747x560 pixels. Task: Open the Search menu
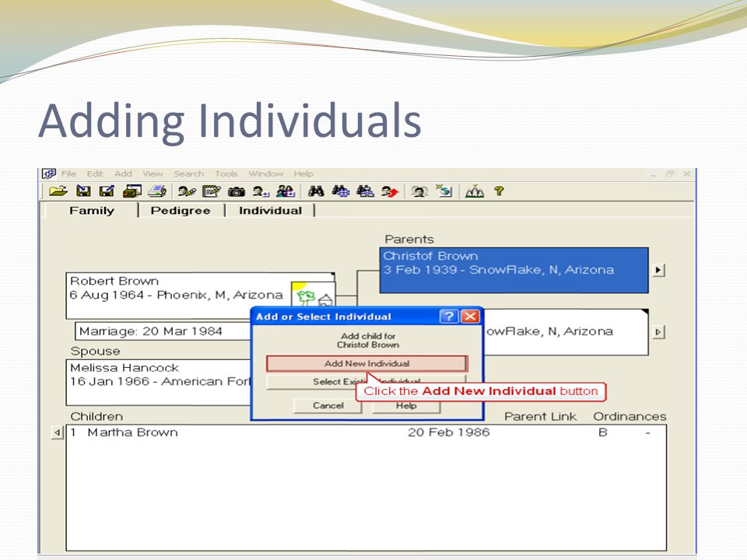click(188, 173)
